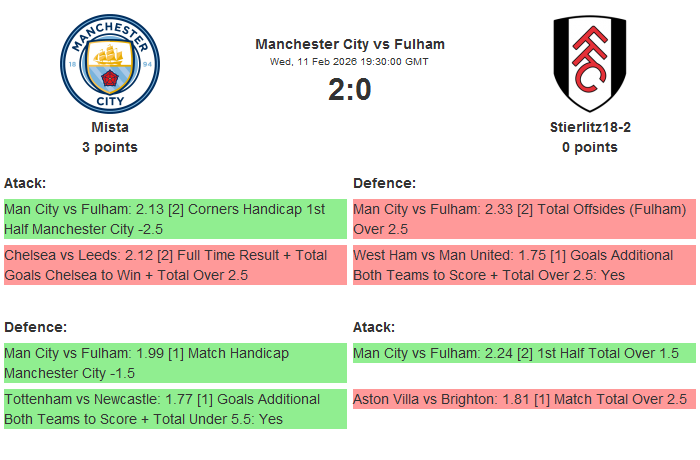This screenshot has height=460, width=700.
Task: Click Mista's 3 points label
Action: click(x=110, y=147)
